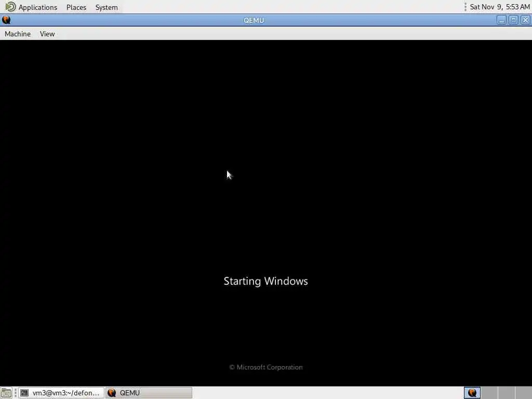Click the MATE logo icon beside Applications
The height and width of the screenshot is (399, 532).
10,7
